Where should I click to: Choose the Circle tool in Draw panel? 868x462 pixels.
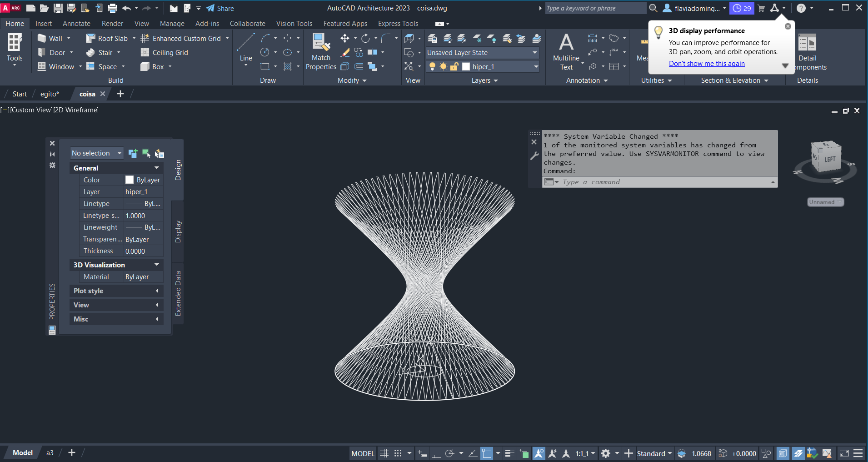[x=265, y=52]
